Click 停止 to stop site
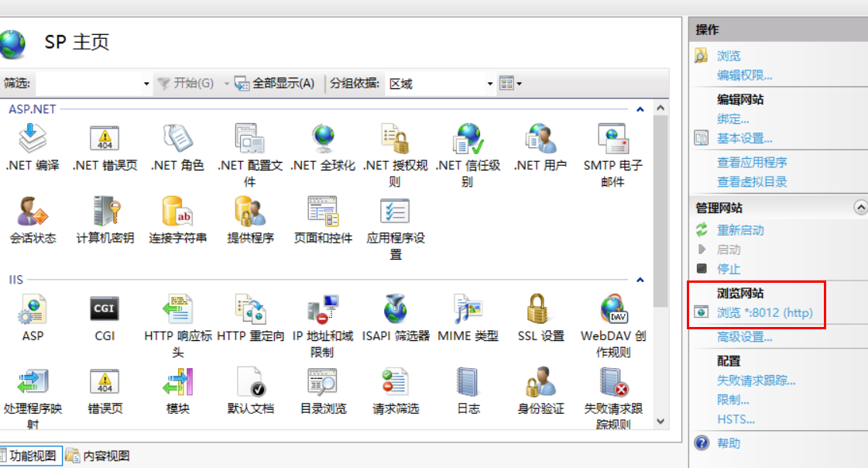 click(x=729, y=269)
